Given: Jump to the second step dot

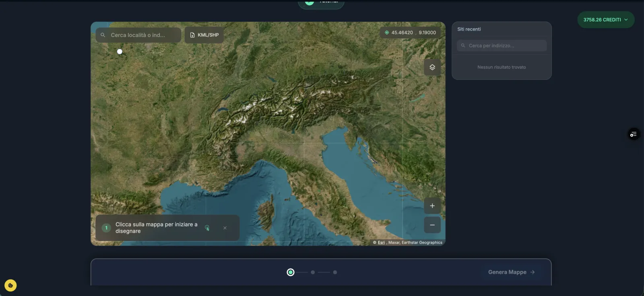Looking at the screenshot, I should [x=313, y=272].
